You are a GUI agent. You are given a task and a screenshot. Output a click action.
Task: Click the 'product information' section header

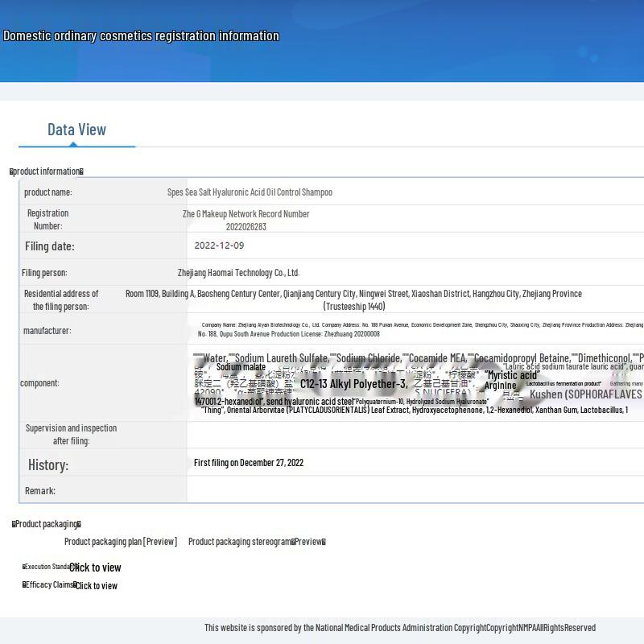pos(47,171)
